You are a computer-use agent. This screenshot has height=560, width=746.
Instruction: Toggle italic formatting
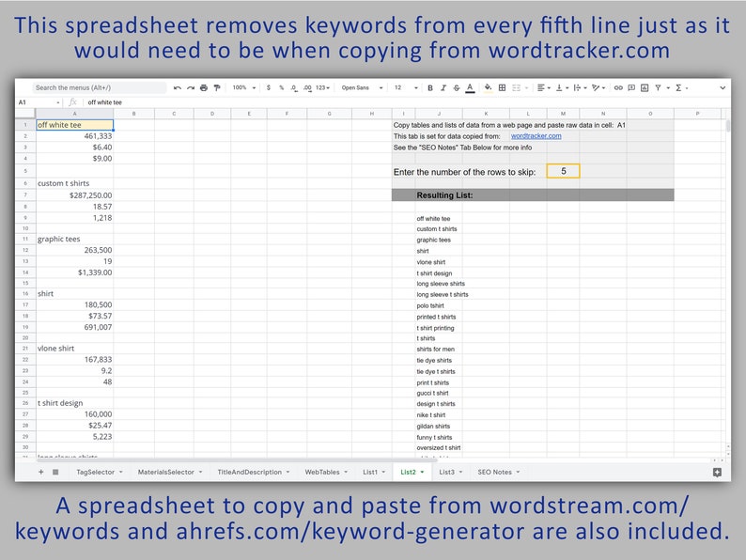point(443,87)
